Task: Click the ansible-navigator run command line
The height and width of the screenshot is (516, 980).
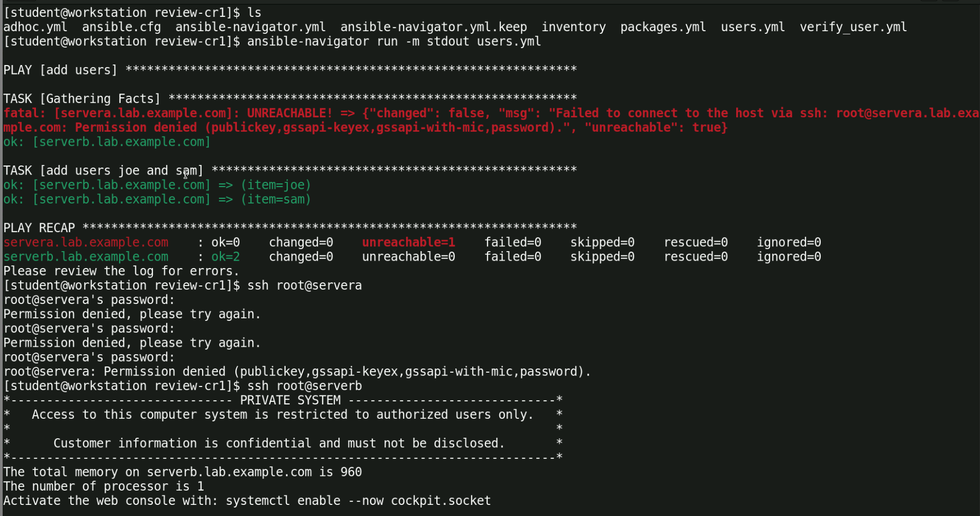Action: (x=393, y=41)
